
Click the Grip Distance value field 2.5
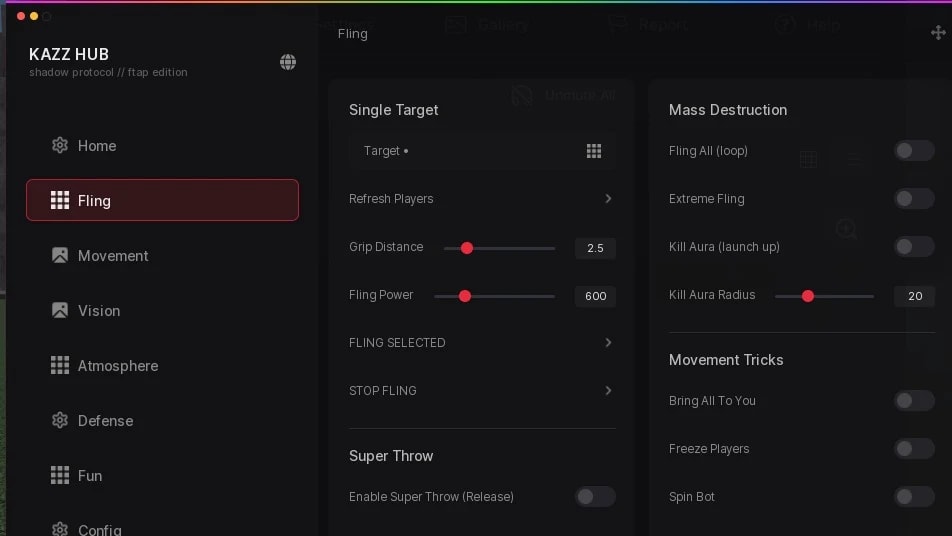(595, 248)
